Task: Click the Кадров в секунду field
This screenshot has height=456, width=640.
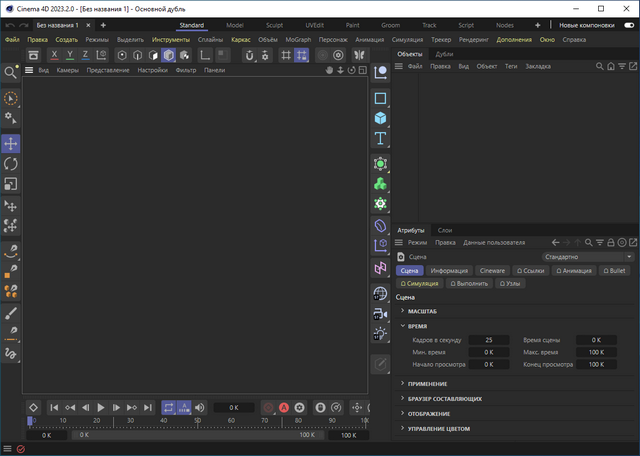Action: (x=488, y=340)
